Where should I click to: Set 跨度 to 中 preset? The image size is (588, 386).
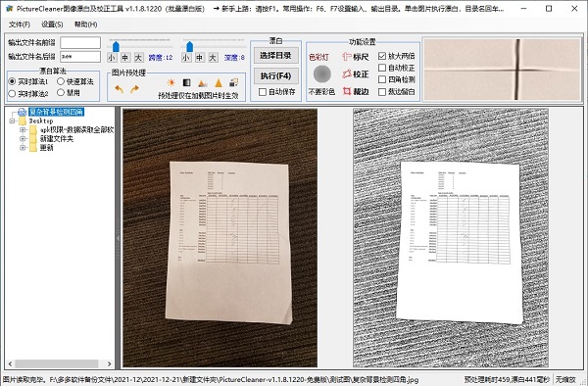[125, 58]
